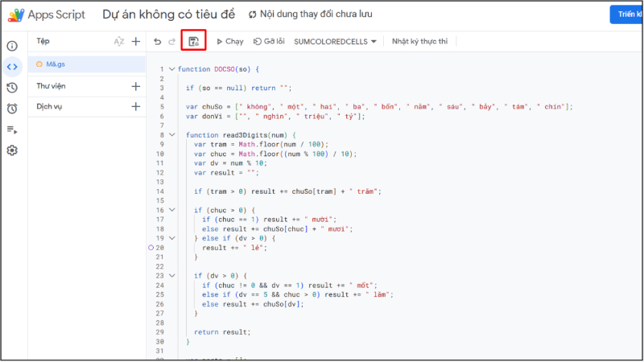The height and width of the screenshot is (362, 644).
Task: Collapse the if block at line 23
Action: [172, 275]
